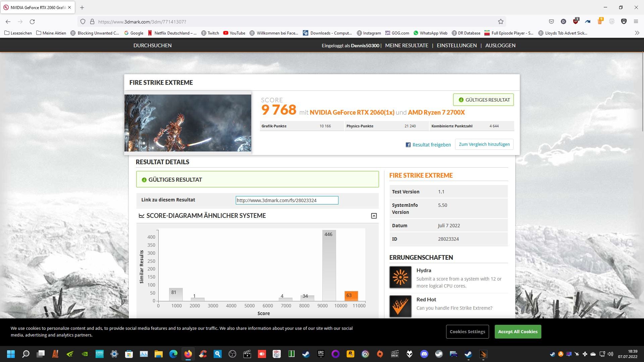
Task: Save page to Pocket
Action: pos(551,21)
